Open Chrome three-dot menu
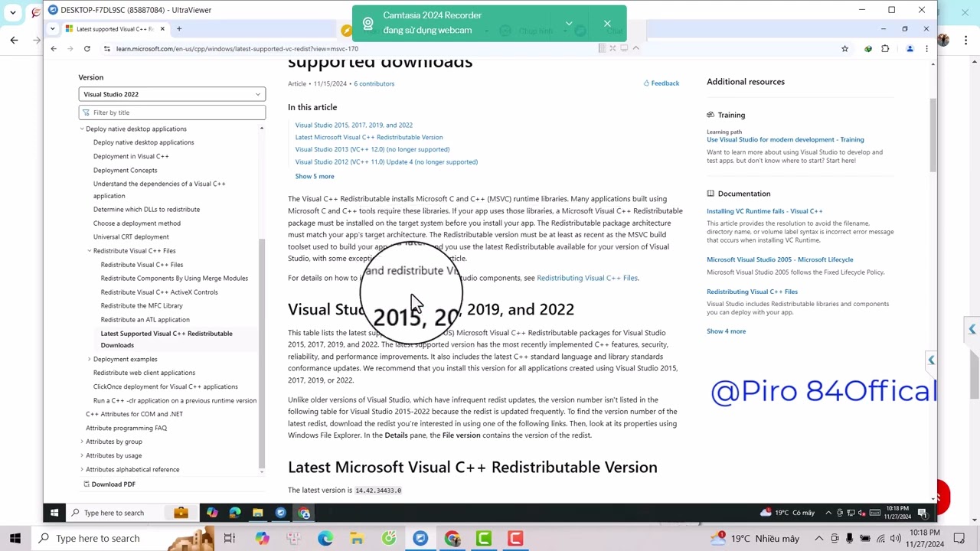 click(x=926, y=49)
